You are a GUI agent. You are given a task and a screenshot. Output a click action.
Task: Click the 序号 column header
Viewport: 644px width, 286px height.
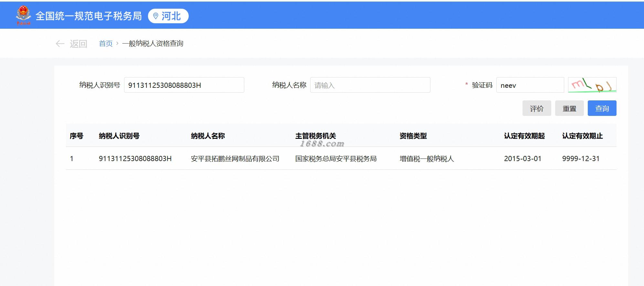[77, 136]
